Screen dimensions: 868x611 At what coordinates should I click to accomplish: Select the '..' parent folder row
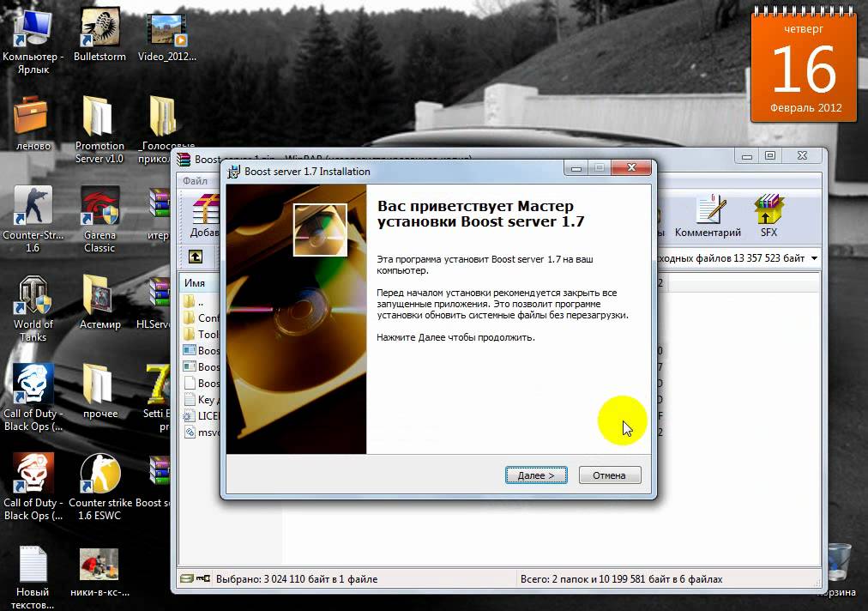click(x=201, y=302)
